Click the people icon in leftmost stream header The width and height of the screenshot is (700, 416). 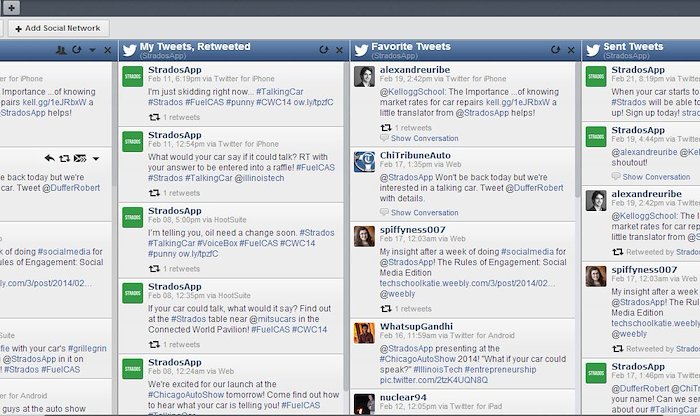pos(61,50)
